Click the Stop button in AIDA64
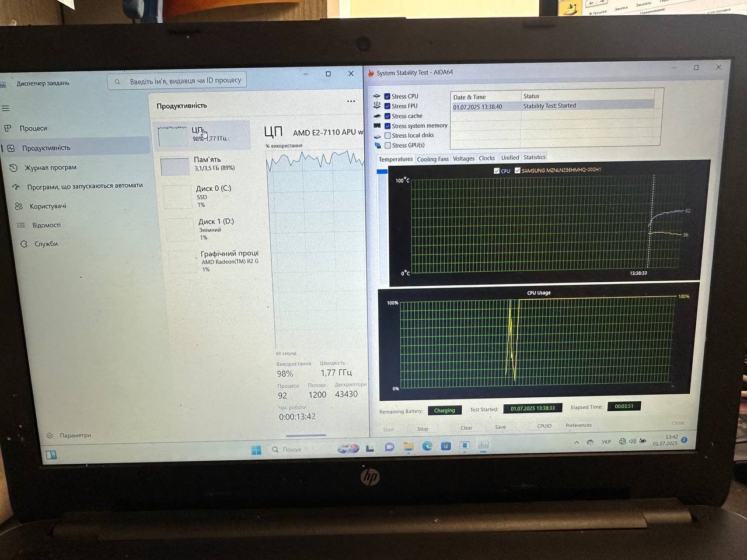The width and height of the screenshot is (747, 560). (x=423, y=429)
